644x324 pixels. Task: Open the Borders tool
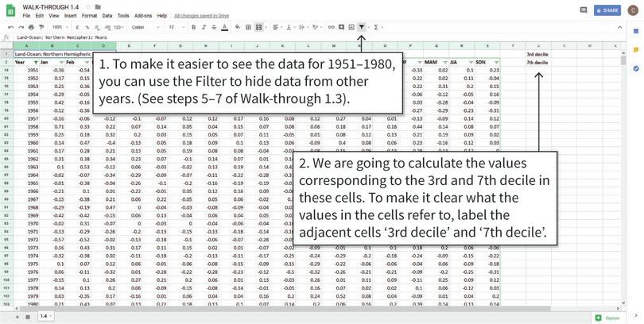point(249,27)
